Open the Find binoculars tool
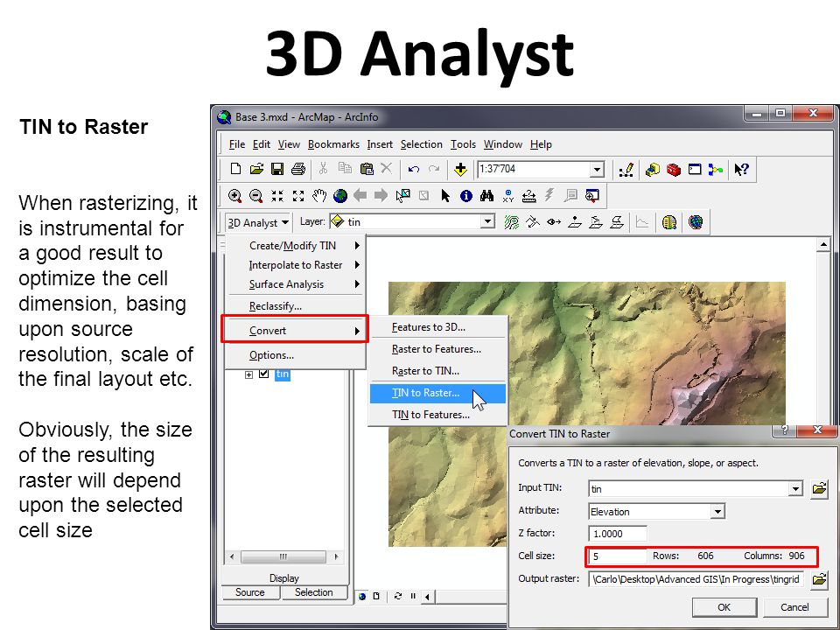 487,196
